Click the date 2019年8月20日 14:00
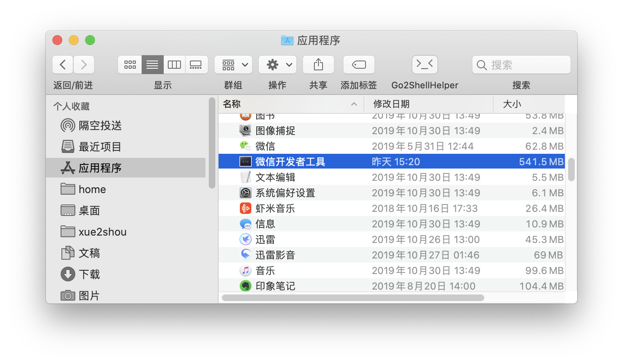The image size is (623, 364). click(424, 286)
